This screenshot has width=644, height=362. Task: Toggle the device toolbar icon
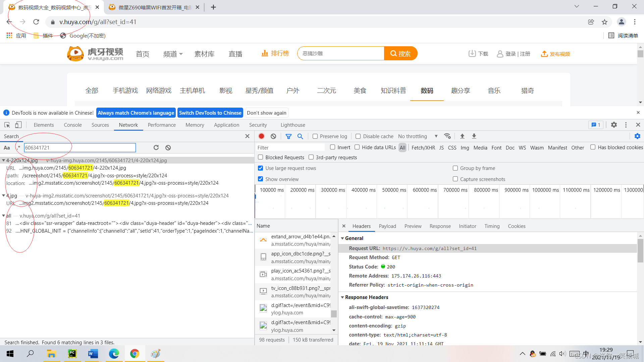(x=18, y=125)
